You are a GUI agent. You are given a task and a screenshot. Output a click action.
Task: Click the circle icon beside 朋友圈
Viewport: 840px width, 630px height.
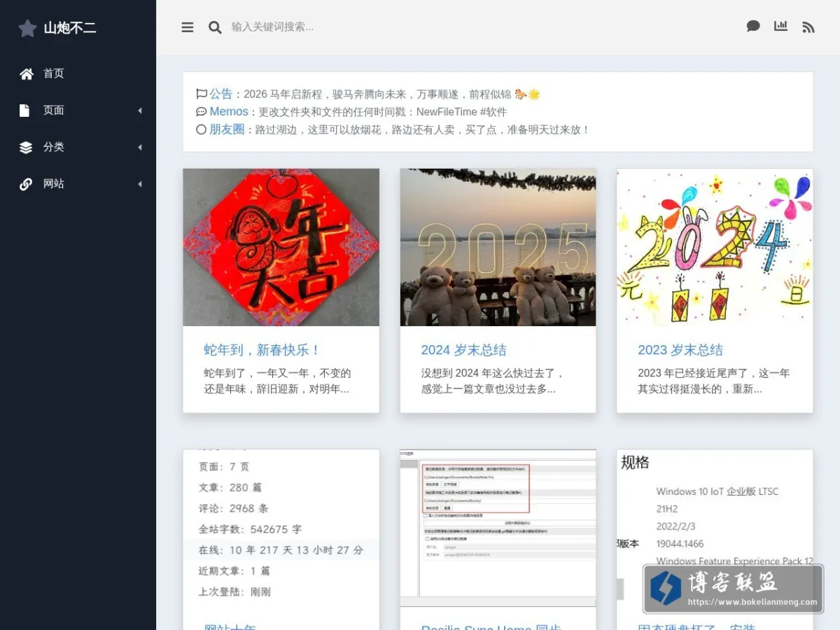[202, 129]
